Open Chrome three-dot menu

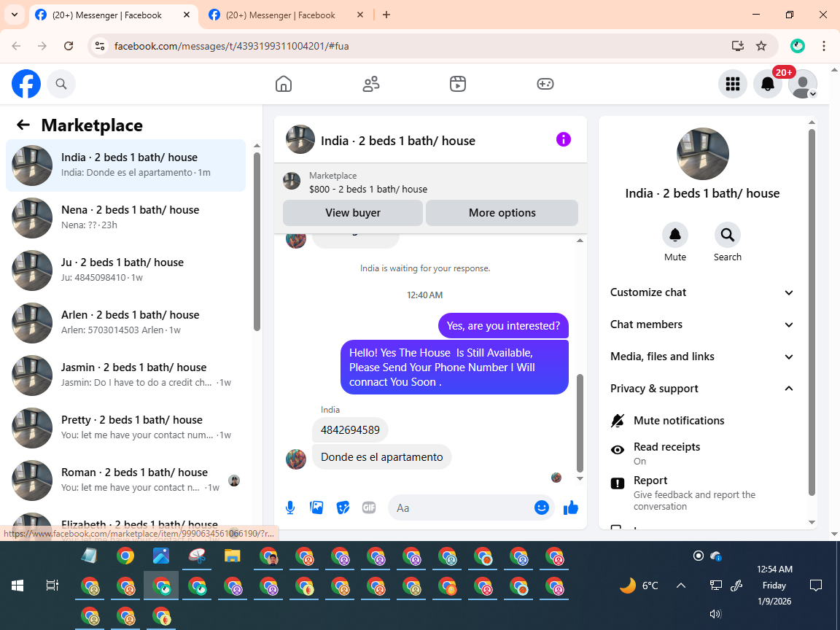coord(824,46)
